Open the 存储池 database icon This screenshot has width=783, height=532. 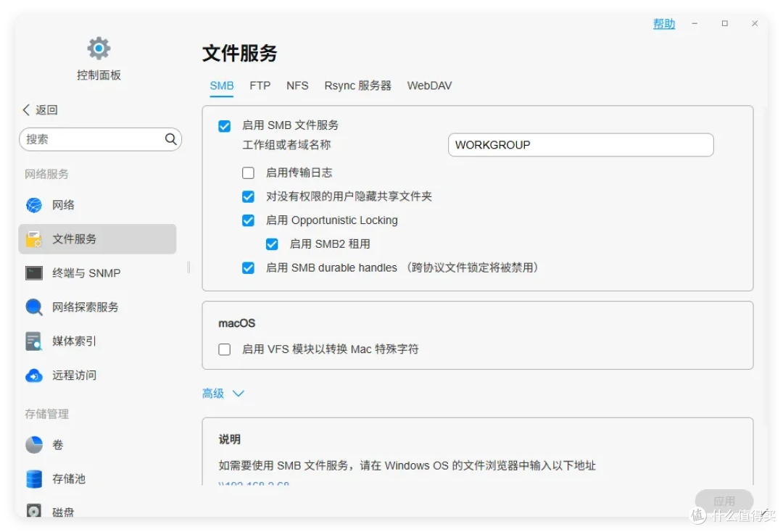(x=34, y=478)
